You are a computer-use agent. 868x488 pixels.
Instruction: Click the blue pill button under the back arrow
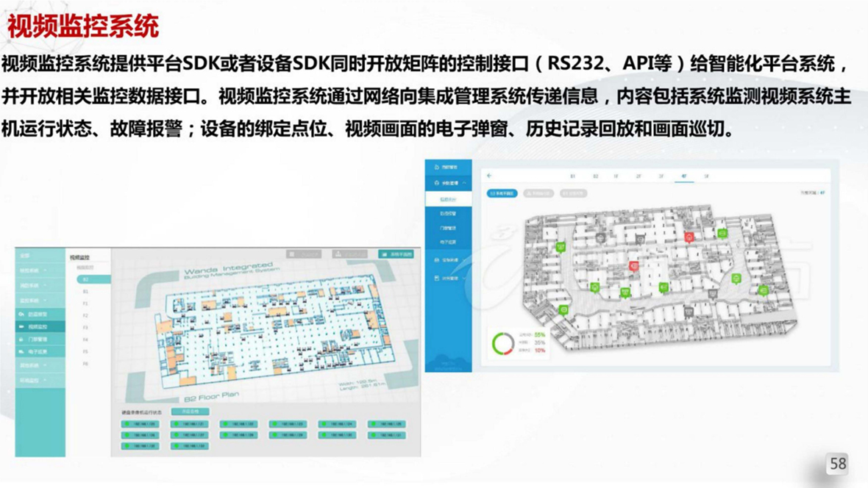[502, 193]
